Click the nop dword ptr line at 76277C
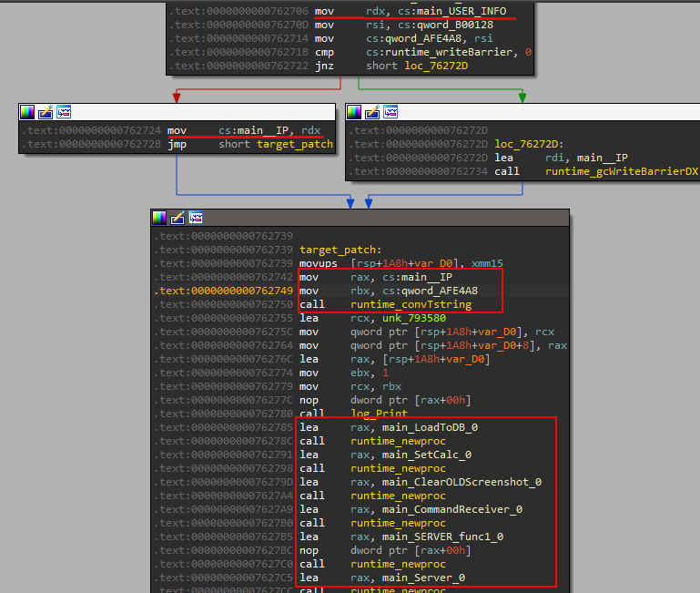This screenshot has width=700, height=593. [385, 400]
